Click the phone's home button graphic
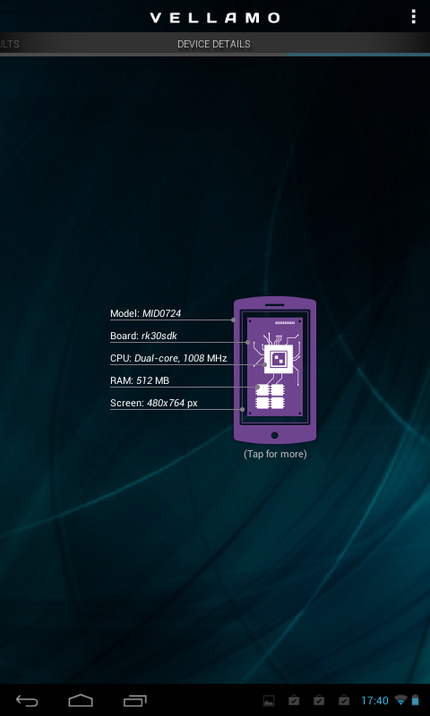This screenshot has width=430, height=716. point(274,435)
